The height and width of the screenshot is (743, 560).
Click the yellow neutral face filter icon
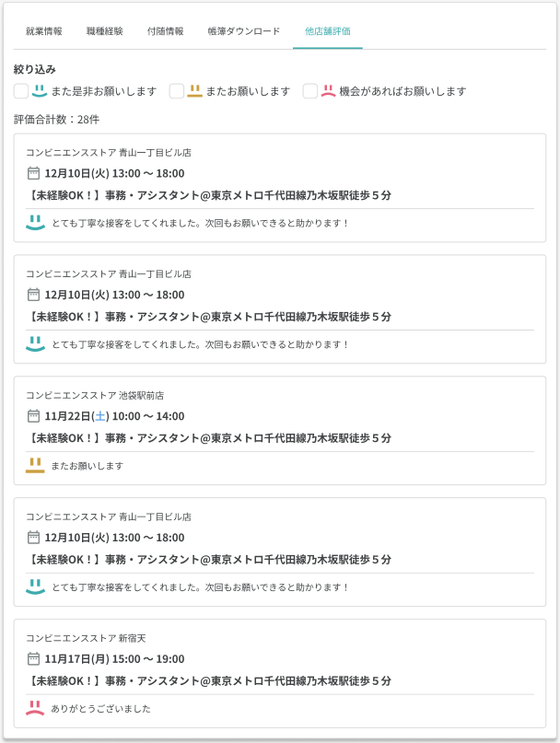coord(194,91)
